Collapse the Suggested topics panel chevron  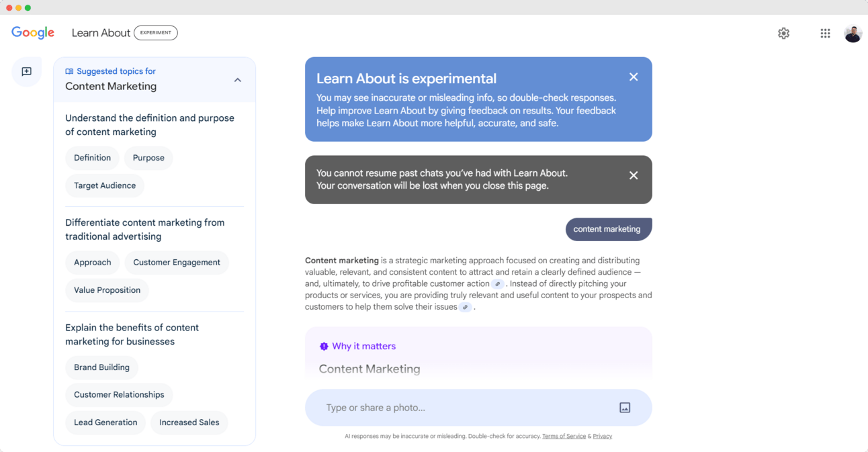tap(237, 80)
